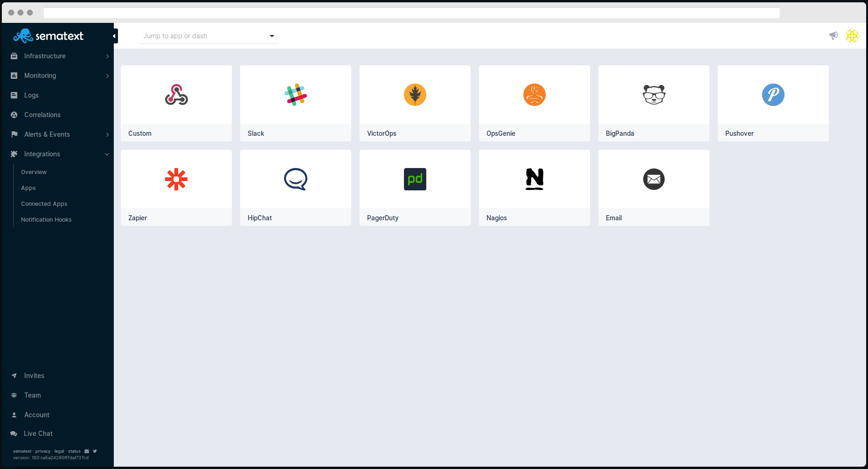
Task: Click the footer privacy link
Action: click(43, 451)
